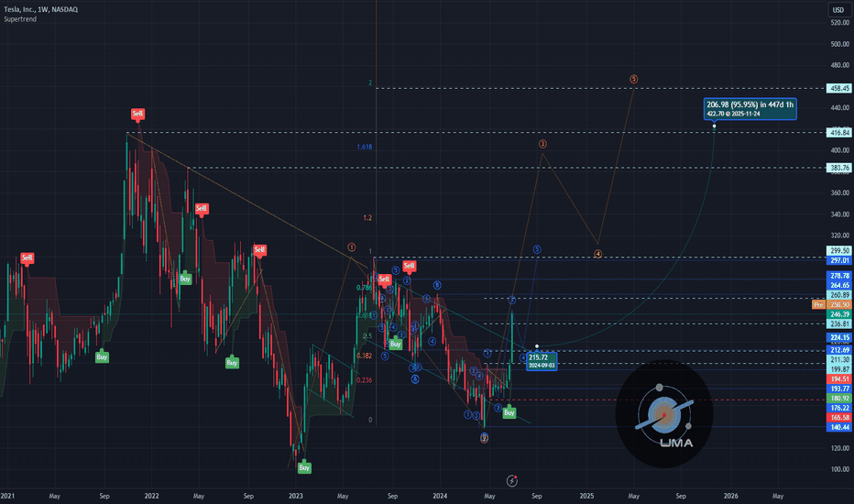Image resolution: width=854 pixels, height=504 pixels.
Task: Click the Sell marker at the all-time-high peak
Action: tap(137, 114)
